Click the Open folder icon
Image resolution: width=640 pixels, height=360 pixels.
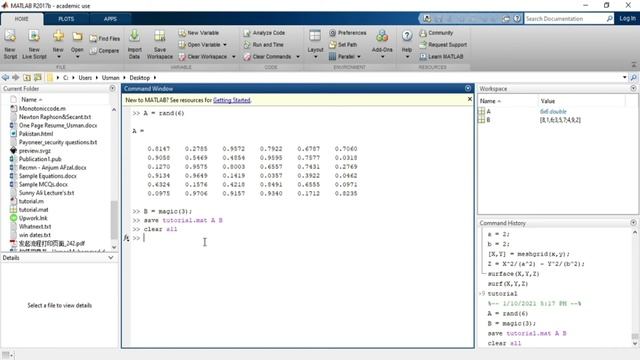click(77, 37)
